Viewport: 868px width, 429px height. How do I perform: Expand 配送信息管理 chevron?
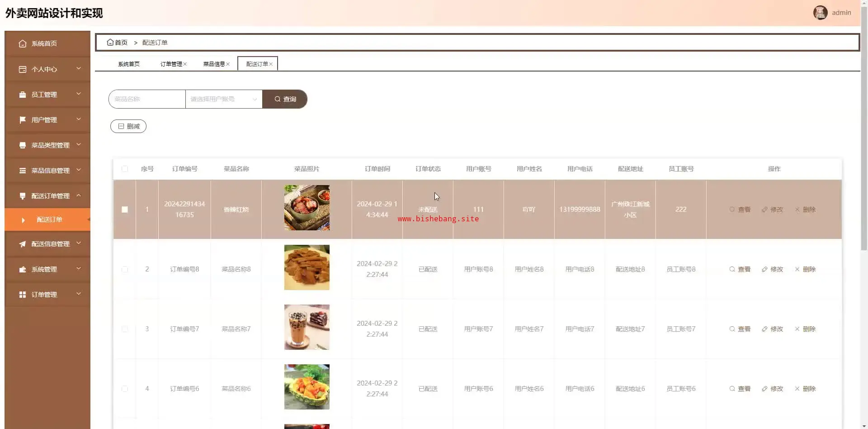point(79,243)
